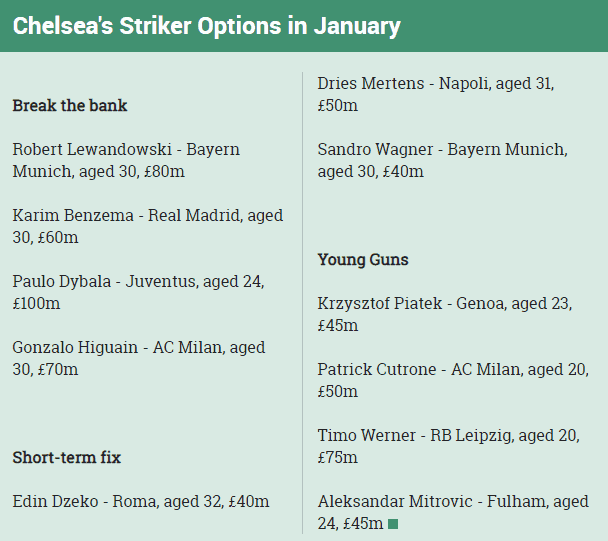Click the Karim Benzema entry
Image resolution: width=608 pixels, height=541 pixels.
coord(147,226)
